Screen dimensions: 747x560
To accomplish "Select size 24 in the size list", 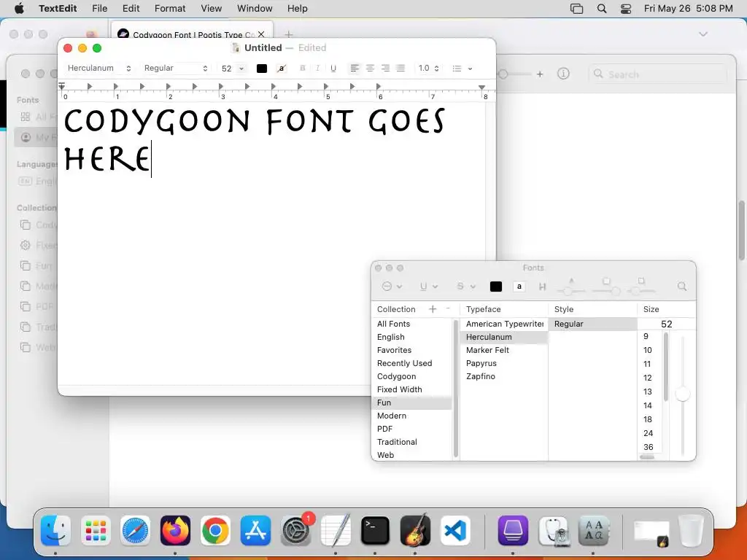I will [648, 433].
